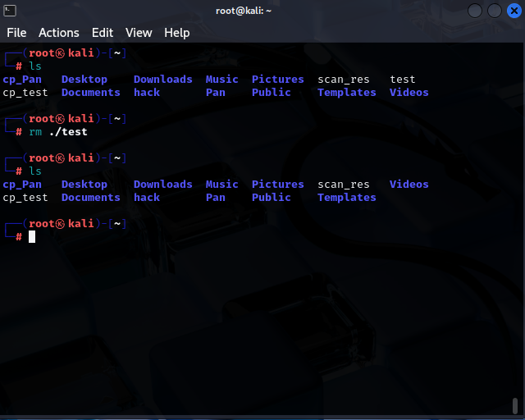
Task: Click 'Music' in the first ls output
Action: (222, 80)
